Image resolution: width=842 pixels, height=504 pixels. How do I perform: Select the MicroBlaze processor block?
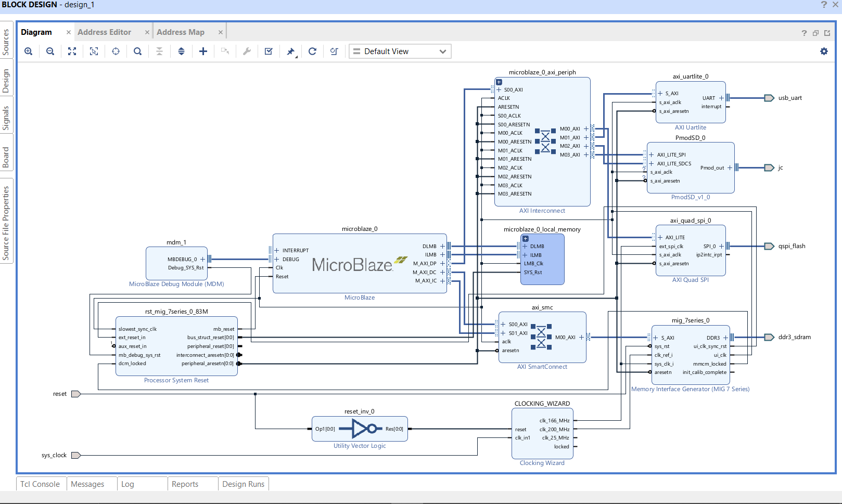pyautogui.click(x=360, y=264)
